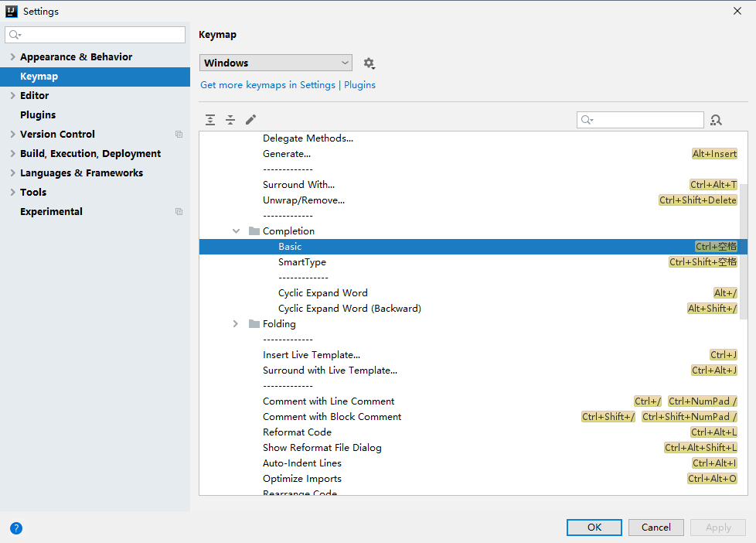This screenshot has width=756, height=543.
Task: Expand the Languages & Frameworks section
Action: [x=12, y=172]
